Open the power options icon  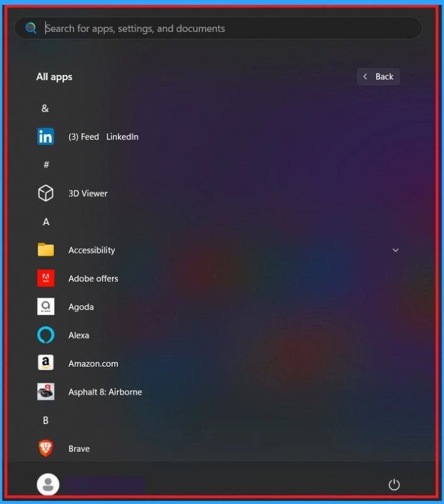(x=394, y=484)
